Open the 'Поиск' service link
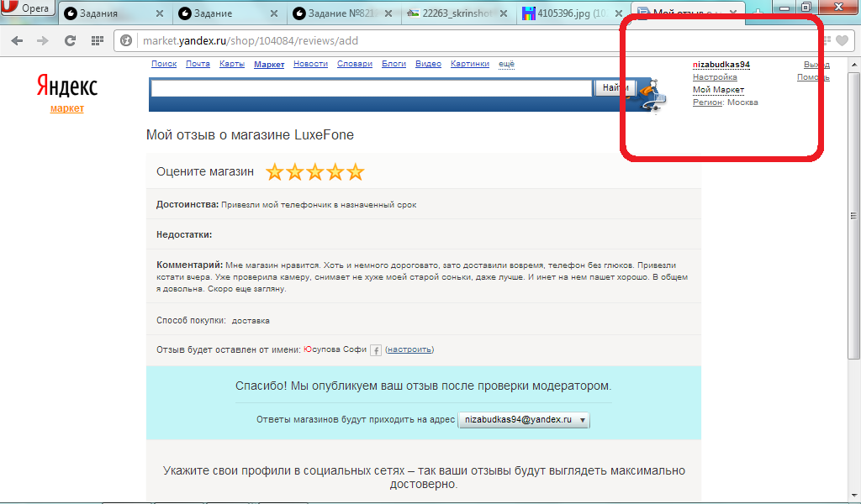 [x=164, y=64]
